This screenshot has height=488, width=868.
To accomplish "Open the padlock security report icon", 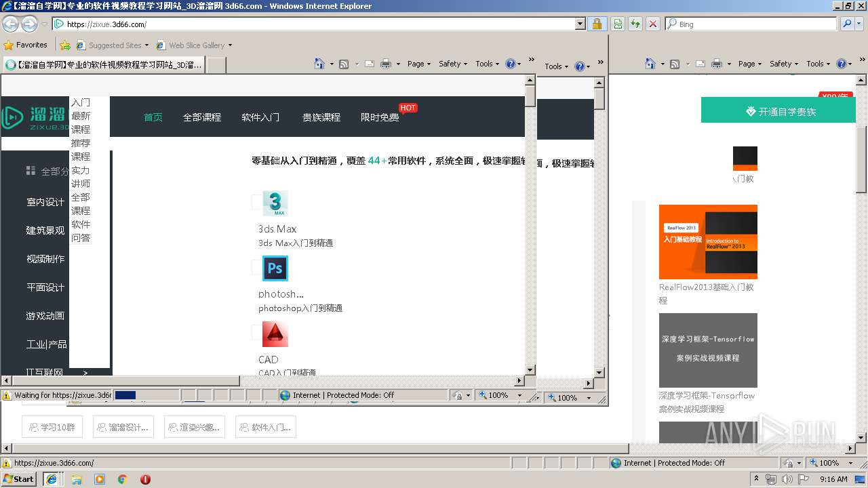I will click(x=597, y=24).
